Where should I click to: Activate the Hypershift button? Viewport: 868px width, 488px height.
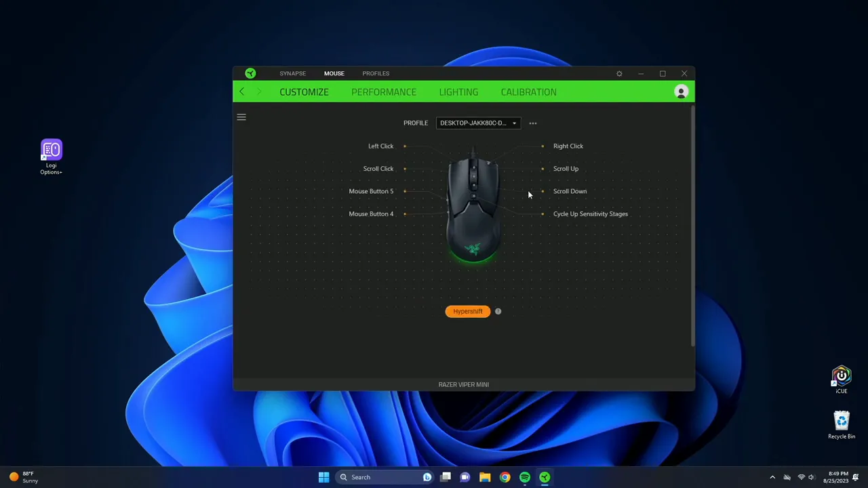pyautogui.click(x=467, y=311)
